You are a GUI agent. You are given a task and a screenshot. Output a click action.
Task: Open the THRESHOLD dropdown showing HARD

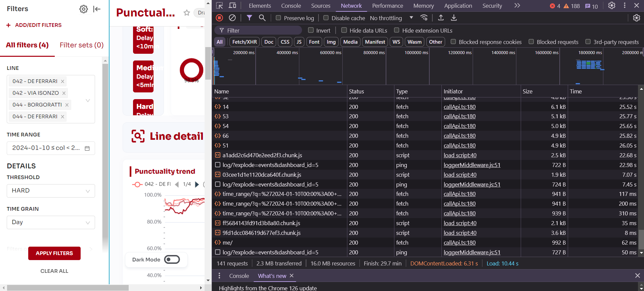(51, 191)
